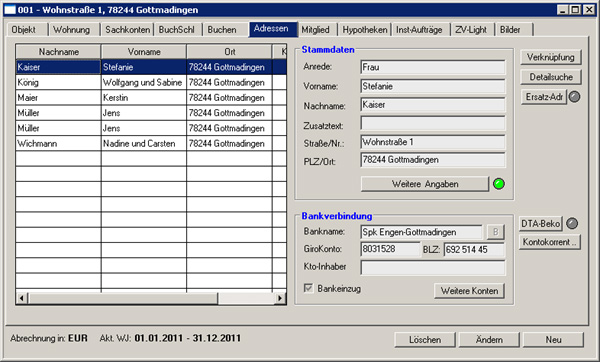The width and height of the screenshot is (600, 362).
Task: Open the Sachkonten tab
Action: pyautogui.click(x=127, y=30)
